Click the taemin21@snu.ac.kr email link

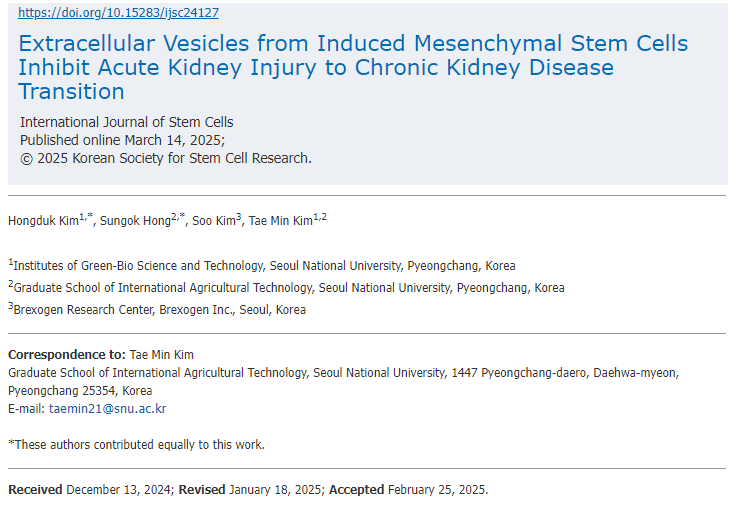point(107,409)
